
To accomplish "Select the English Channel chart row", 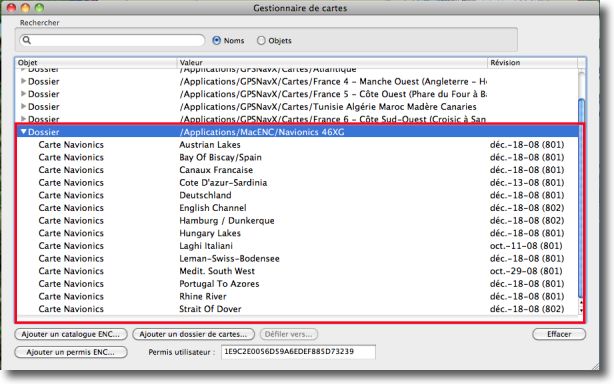I will tap(298, 208).
